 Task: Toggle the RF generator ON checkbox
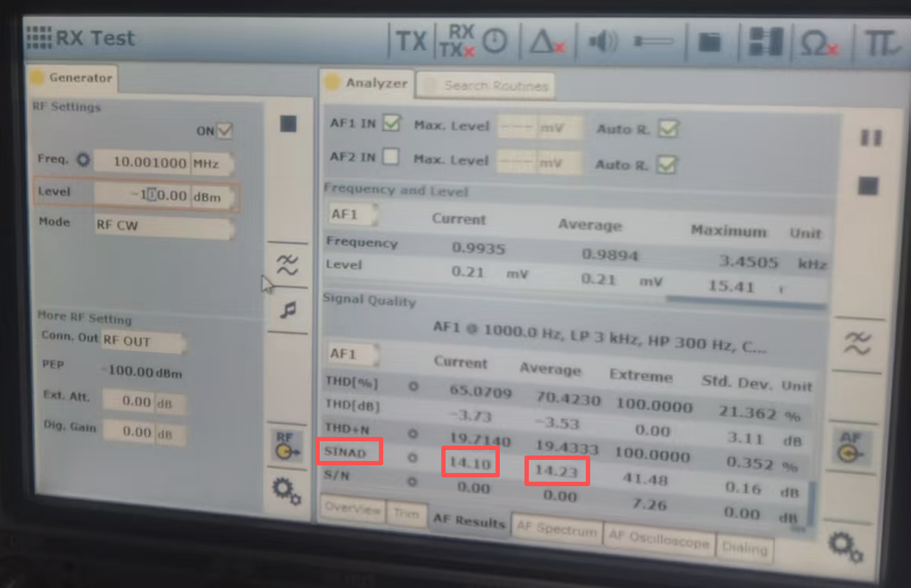click(224, 130)
